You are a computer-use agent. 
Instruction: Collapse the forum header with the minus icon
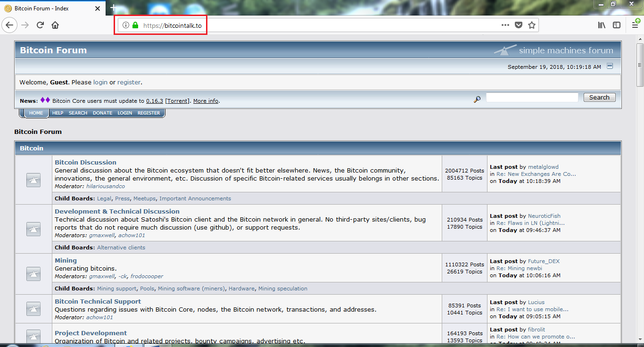[x=610, y=66]
